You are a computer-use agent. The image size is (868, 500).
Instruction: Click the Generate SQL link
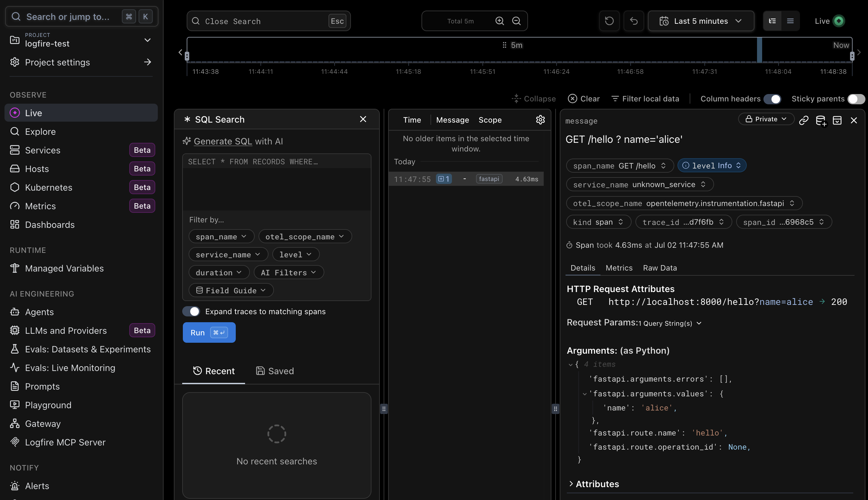(x=223, y=141)
